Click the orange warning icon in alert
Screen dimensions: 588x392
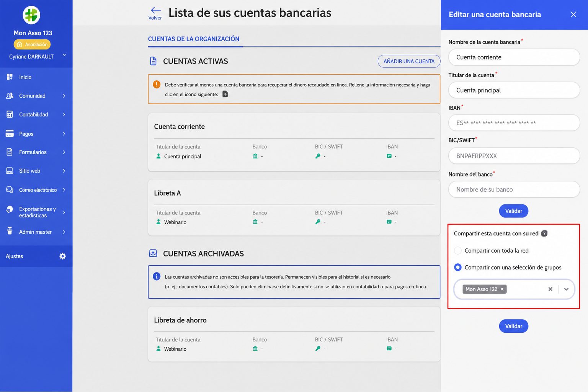(157, 84)
